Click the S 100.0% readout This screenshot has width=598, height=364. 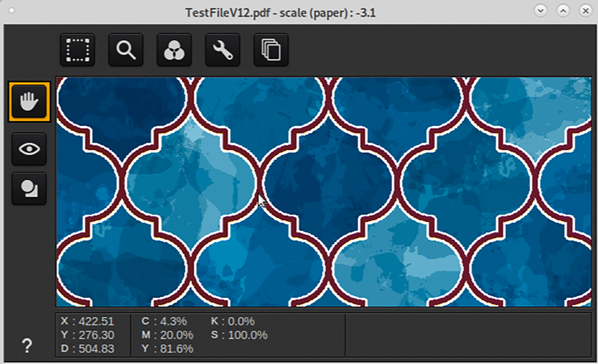239,335
